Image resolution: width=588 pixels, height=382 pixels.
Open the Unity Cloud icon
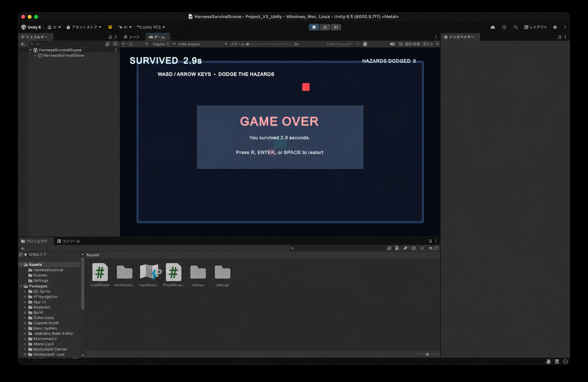[x=493, y=27]
